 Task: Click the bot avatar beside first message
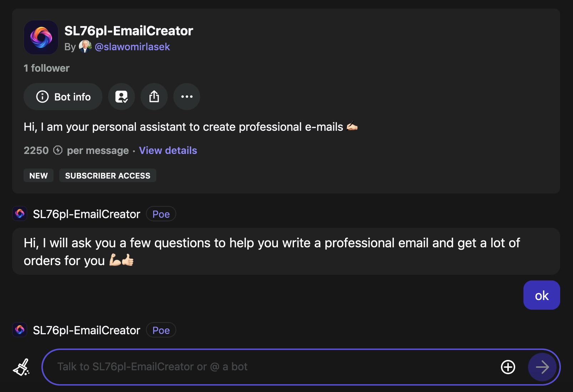click(20, 213)
